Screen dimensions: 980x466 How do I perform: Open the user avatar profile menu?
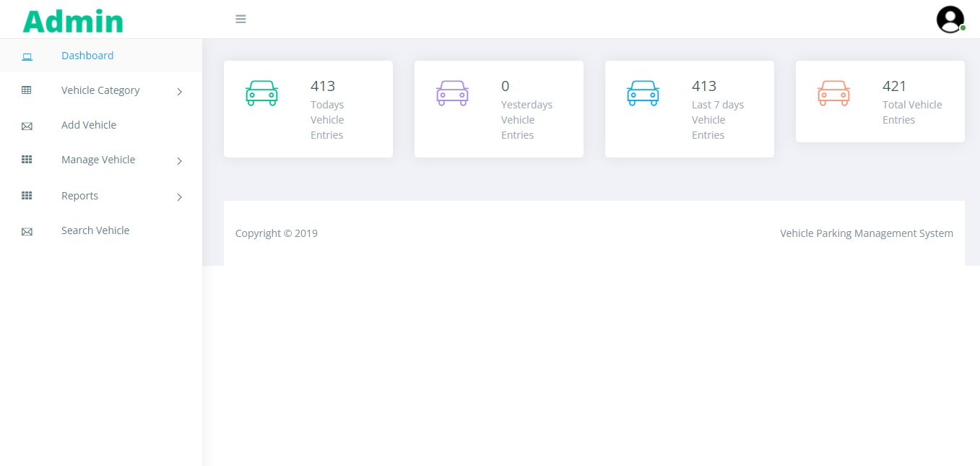pos(950,20)
